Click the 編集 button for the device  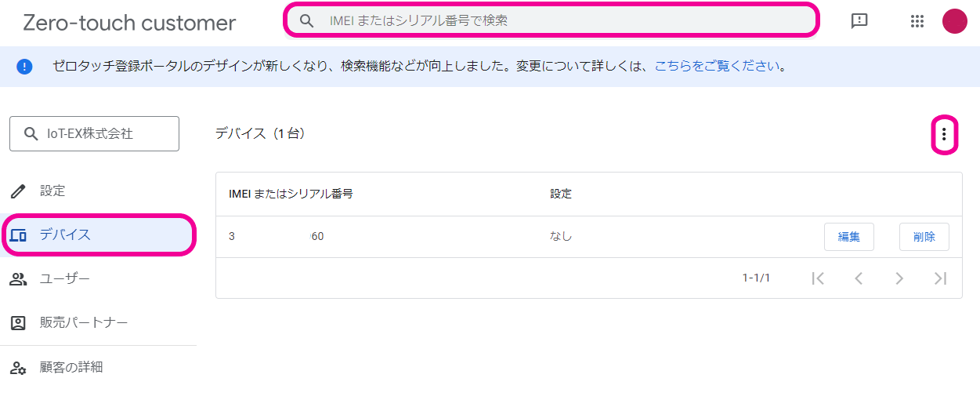[848, 237]
